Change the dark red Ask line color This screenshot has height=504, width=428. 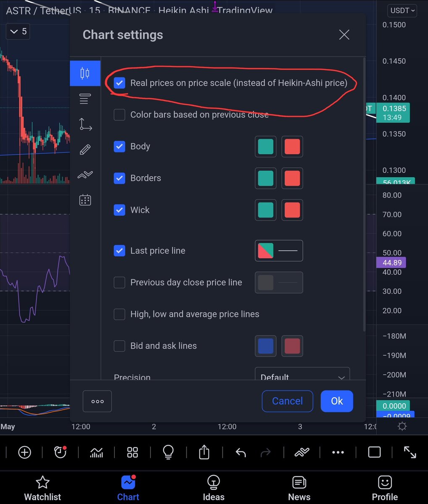pyautogui.click(x=292, y=346)
